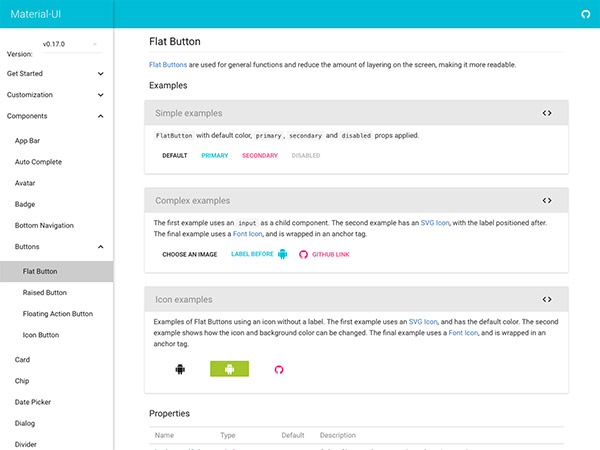This screenshot has width=600, height=450.
Task: Show source for Simple examples
Action: click(x=547, y=113)
